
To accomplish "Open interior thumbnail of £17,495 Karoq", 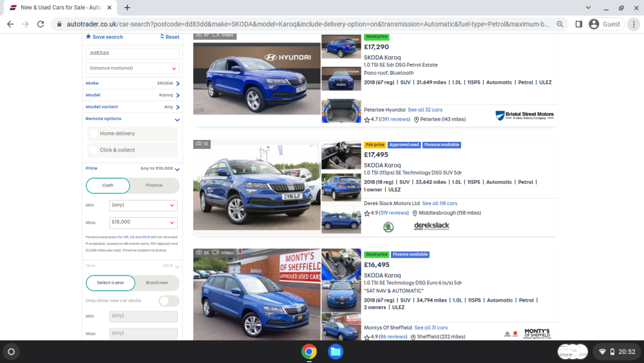I will point(341,156).
